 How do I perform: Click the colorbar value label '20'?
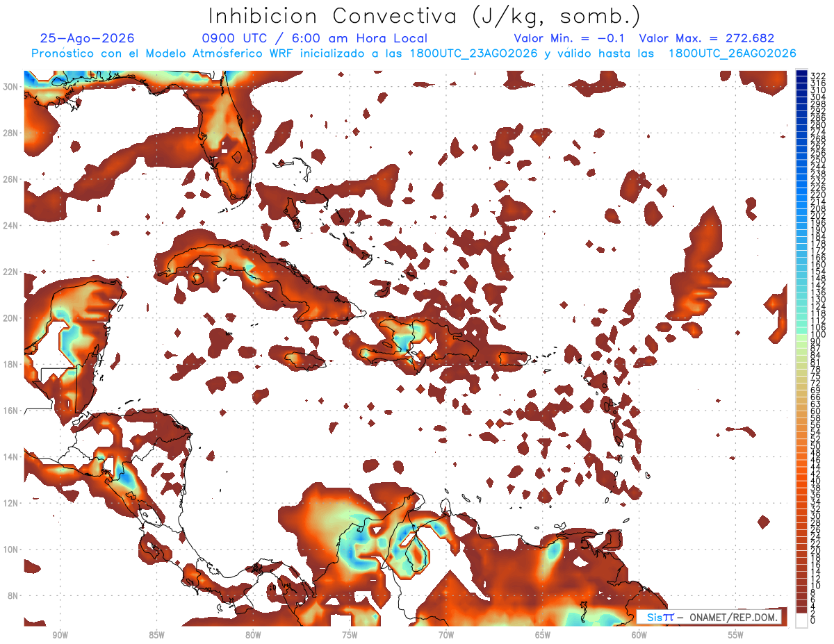coord(816,551)
